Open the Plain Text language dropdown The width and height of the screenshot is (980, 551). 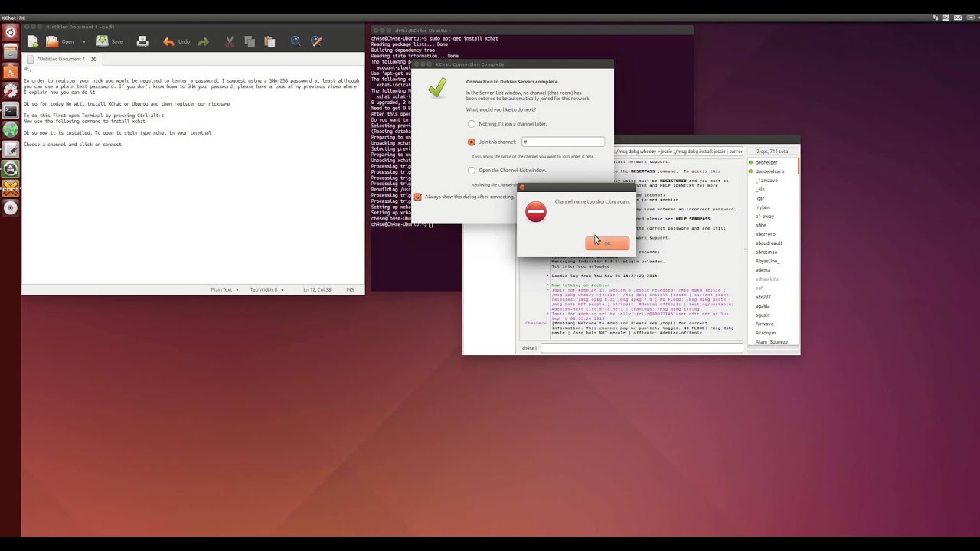[225, 289]
